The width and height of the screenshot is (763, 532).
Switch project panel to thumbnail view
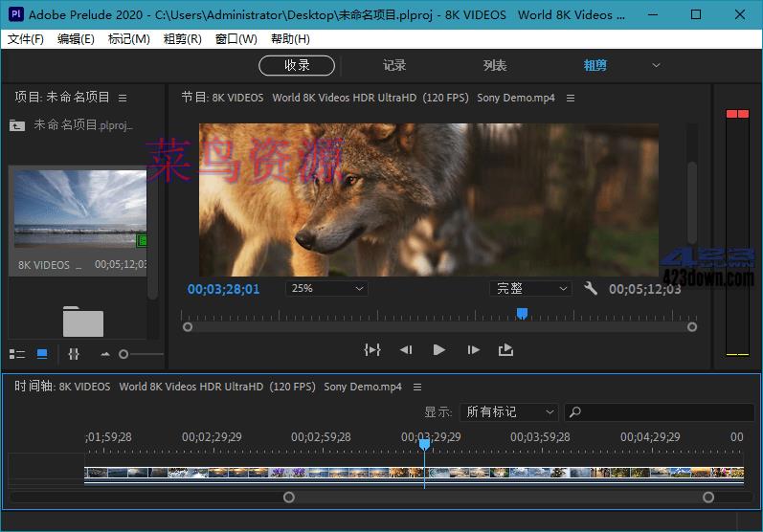(42, 354)
